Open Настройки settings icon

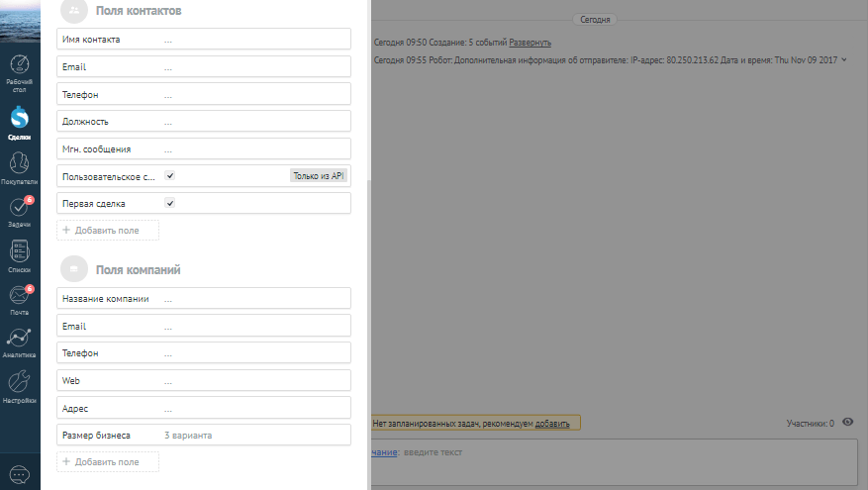pyautogui.click(x=20, y=385)
